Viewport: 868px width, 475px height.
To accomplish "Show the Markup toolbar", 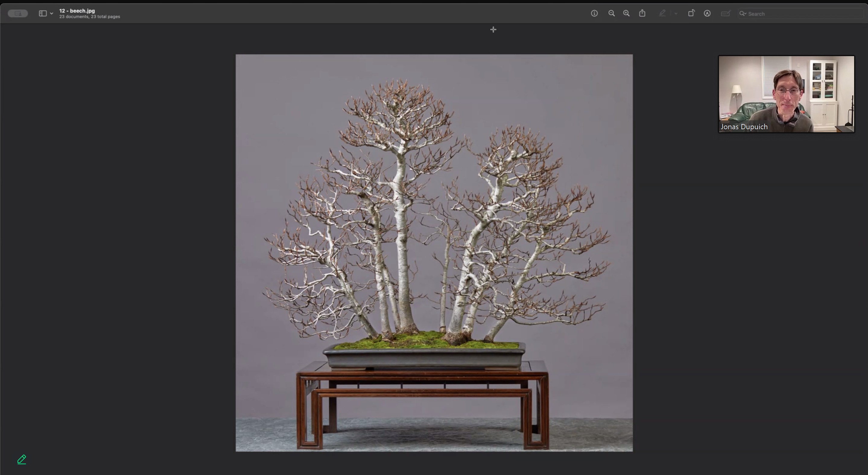I will [x=707, y=14].
